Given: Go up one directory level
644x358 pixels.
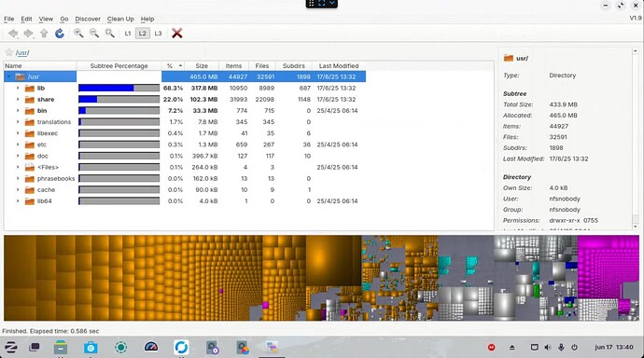Looking at the screenshot, I should [44, 34].
